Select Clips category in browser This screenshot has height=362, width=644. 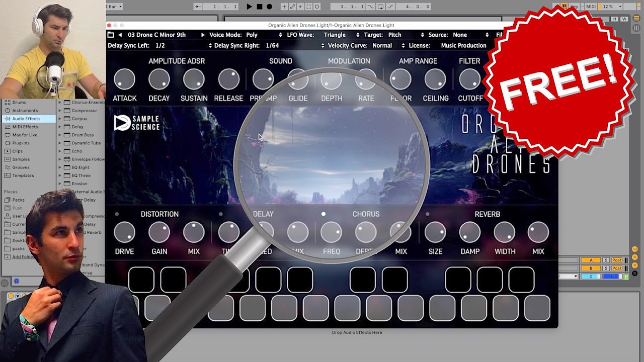tap(17, 151)
